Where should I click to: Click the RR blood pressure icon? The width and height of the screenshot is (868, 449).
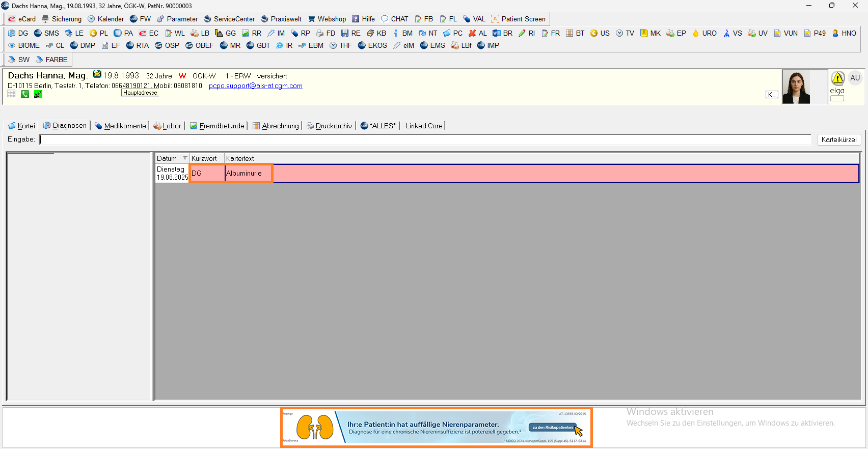pos(246,33)
